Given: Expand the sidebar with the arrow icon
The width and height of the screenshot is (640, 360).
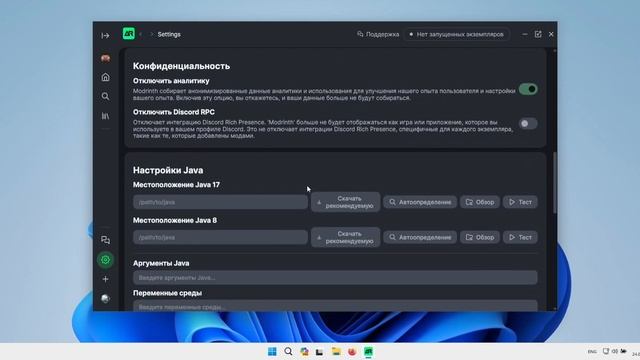Looking at the screenshot, I should click(105, 36).
